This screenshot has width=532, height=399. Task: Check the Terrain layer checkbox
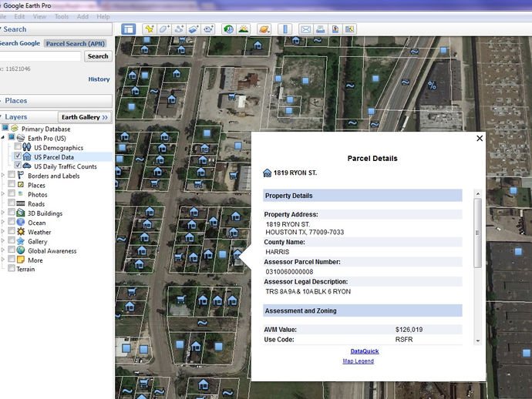point(12,268)
